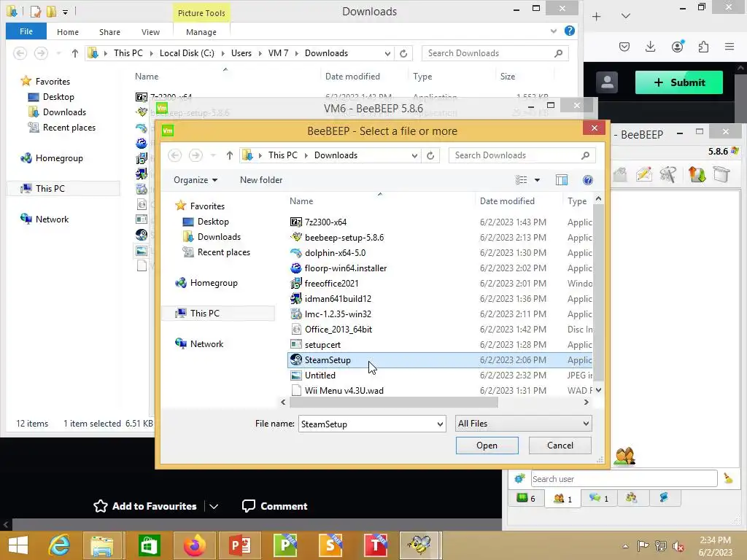Click the help icon in file dialog
This screenshot has width=747, height=560.
pyautogui.click(x=588, y=180)
